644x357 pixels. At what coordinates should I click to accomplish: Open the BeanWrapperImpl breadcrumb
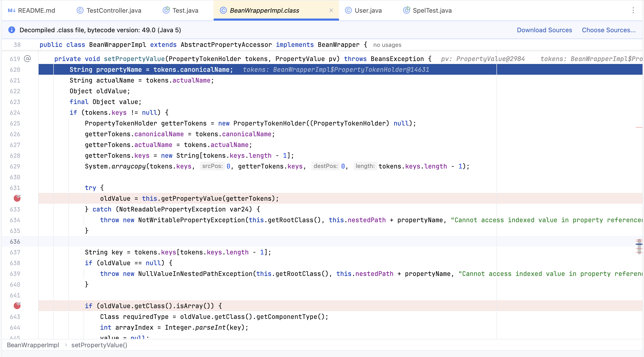point(33,345)
